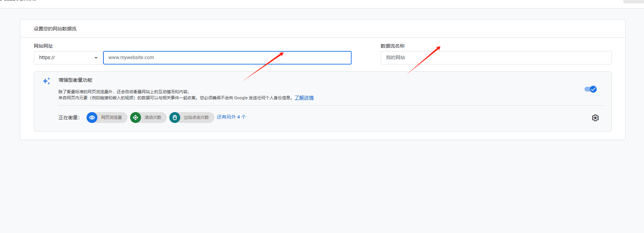Click the 网站网址 field label
The height and width of the screenshot is (233, 644).
coord(43,46)
